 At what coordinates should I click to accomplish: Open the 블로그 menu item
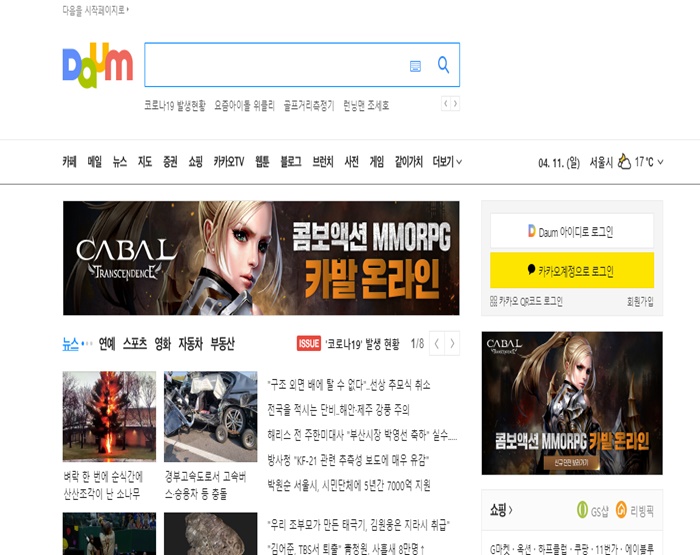[291, 162]
